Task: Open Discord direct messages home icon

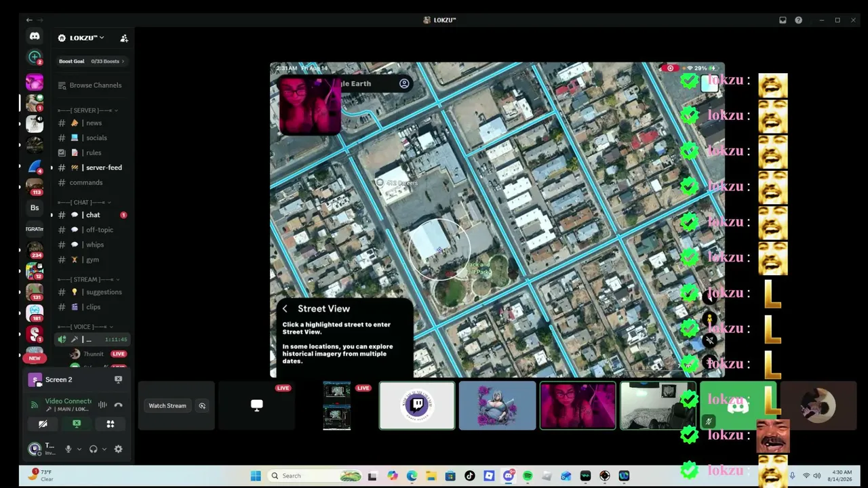Action: point(35,37)
